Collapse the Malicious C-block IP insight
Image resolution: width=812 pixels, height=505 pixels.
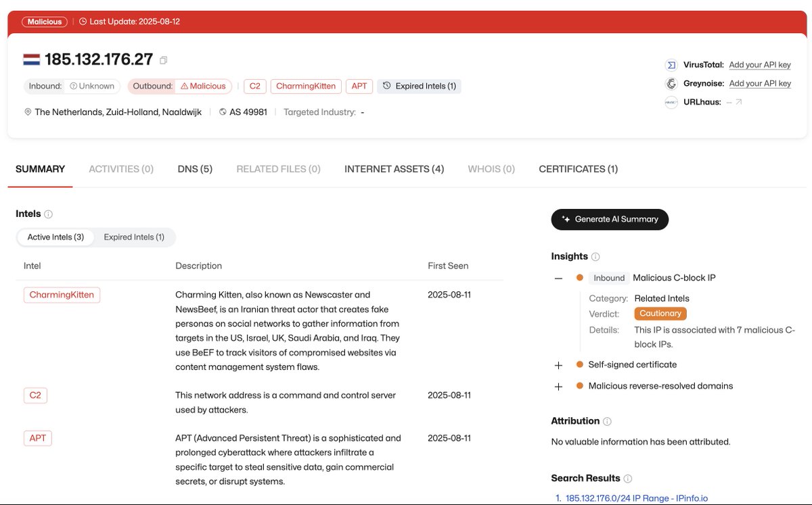558,278
